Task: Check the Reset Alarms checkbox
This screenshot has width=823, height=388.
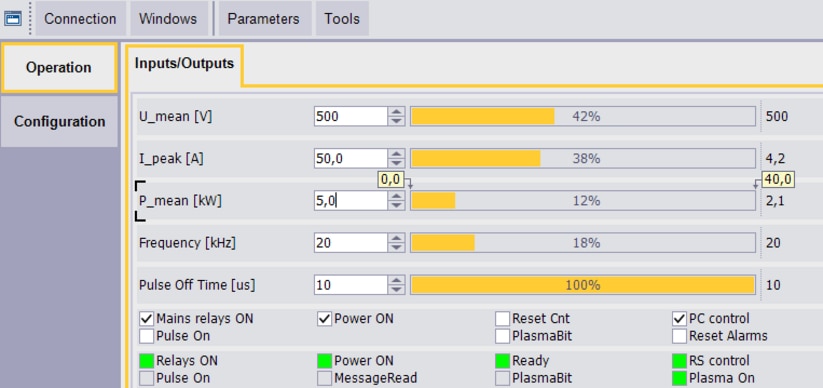Action: (680, 335)
